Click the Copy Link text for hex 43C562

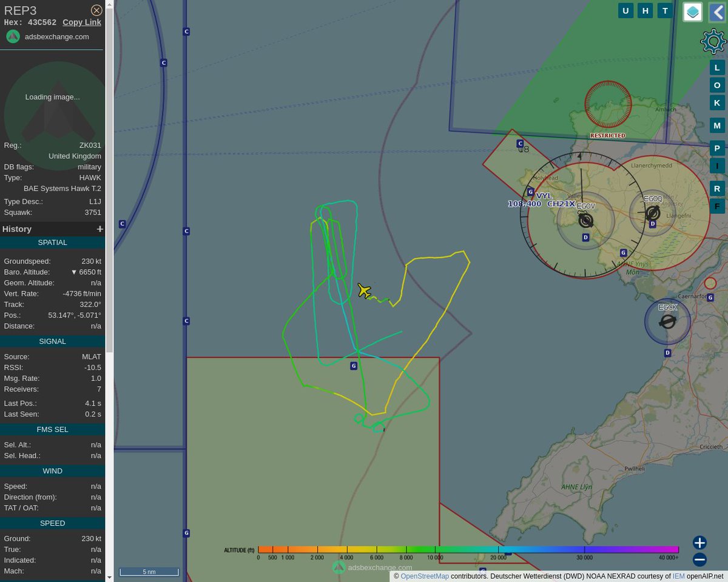(x=81, y=22)
